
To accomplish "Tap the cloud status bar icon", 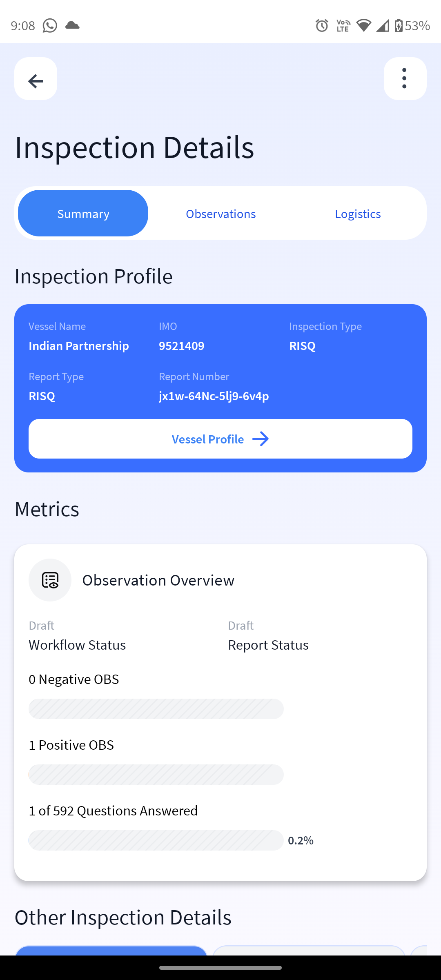I will pos(72,26).
